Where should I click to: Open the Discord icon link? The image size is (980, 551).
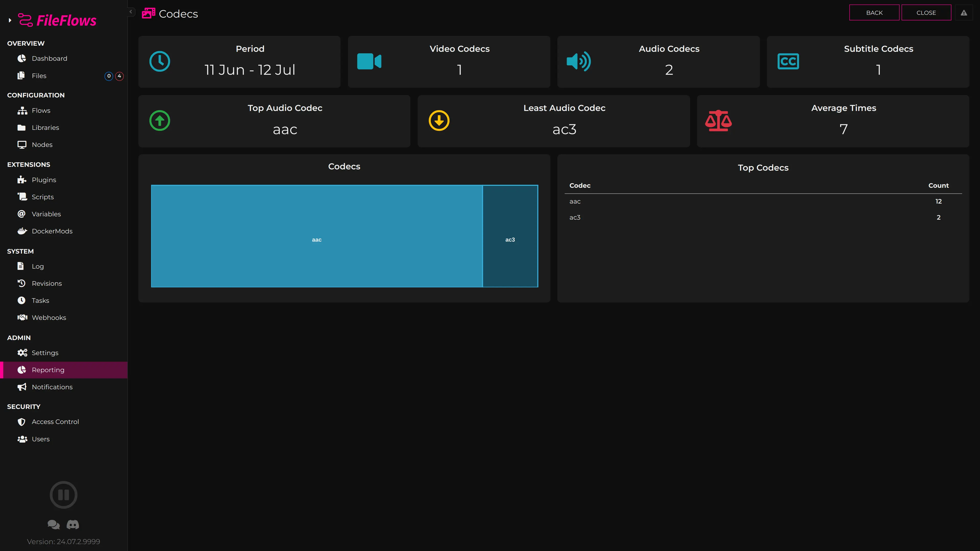click(x=73, y=525)
